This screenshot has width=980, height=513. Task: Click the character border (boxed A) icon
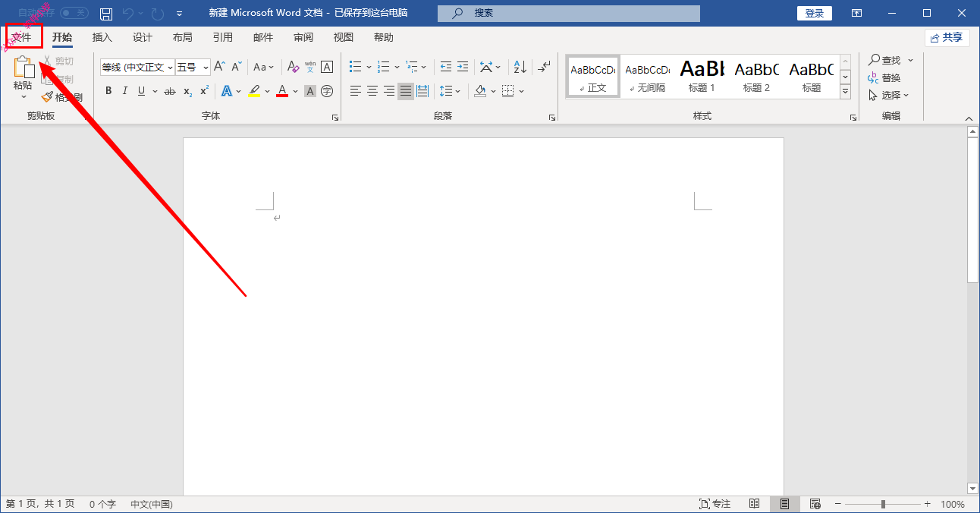tap(327, 67)
